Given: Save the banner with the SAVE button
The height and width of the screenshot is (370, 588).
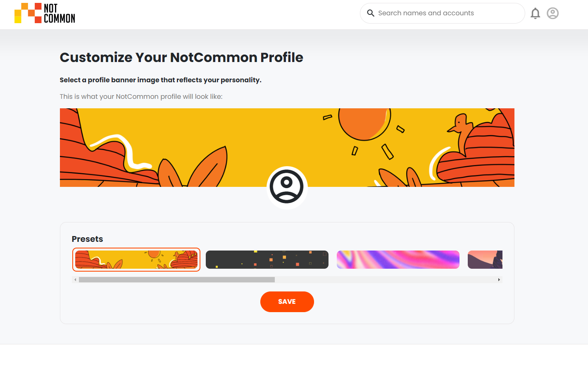Looking at the screenshot, I should [x=287, y=302].
